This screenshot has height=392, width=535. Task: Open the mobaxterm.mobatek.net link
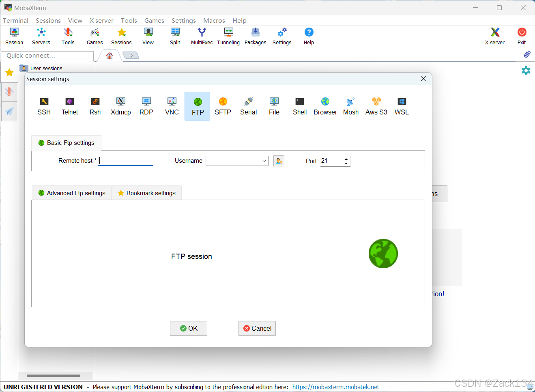(x=336, y=387)
